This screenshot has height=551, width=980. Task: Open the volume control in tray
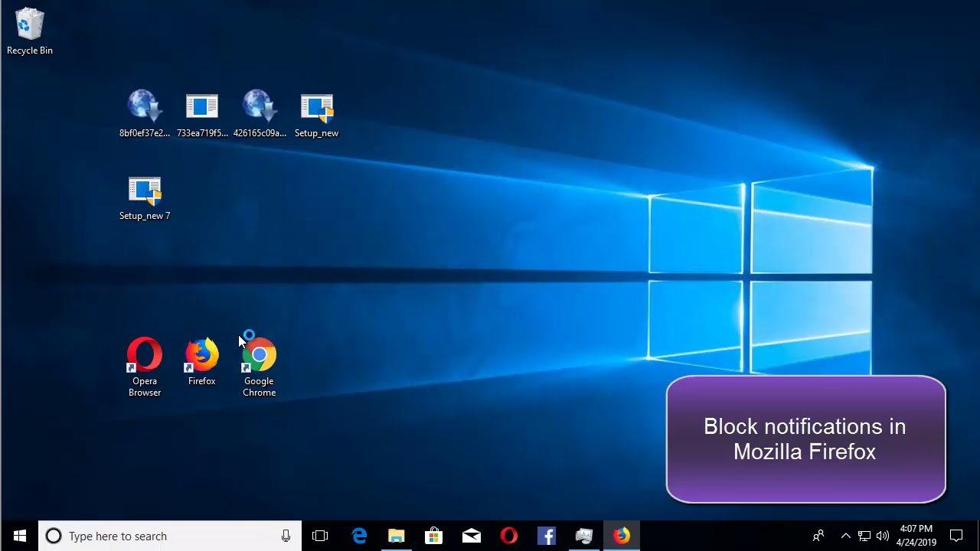pos(882,536)
